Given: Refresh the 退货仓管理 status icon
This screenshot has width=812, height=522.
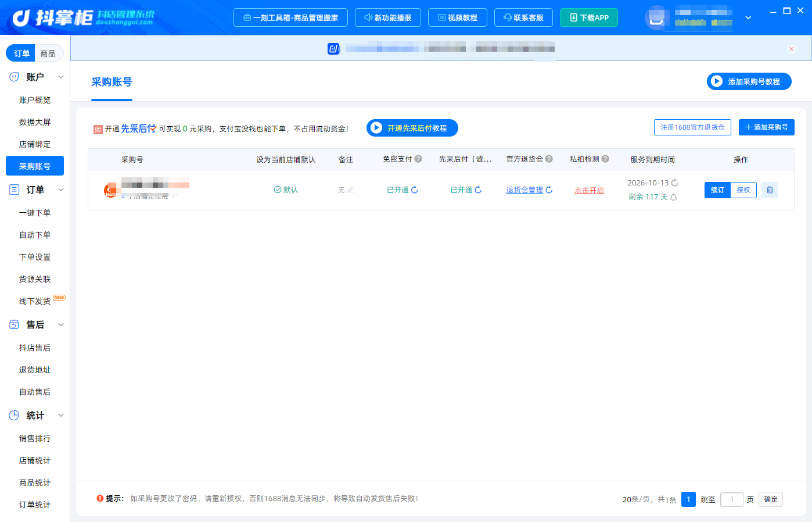Looking at the screenshot, I should coord(549,190).
